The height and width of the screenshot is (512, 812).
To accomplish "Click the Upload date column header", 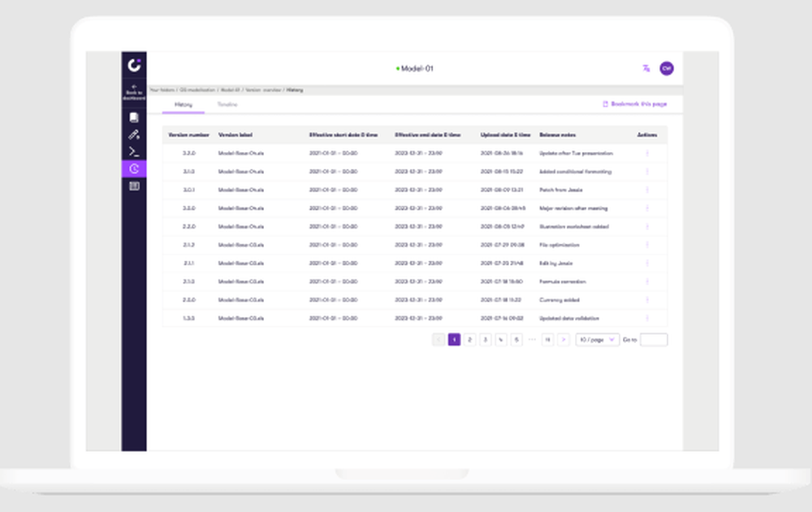I will coord(505,135).
